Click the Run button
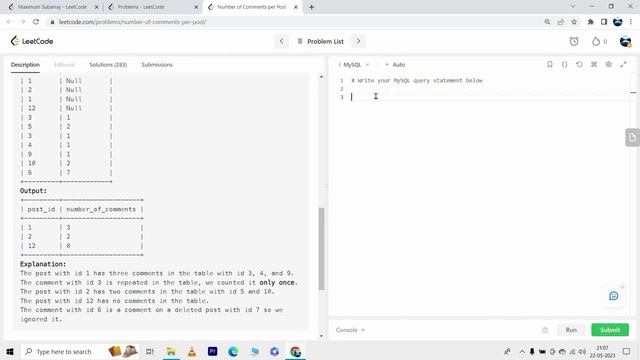 tap(571, 330)
